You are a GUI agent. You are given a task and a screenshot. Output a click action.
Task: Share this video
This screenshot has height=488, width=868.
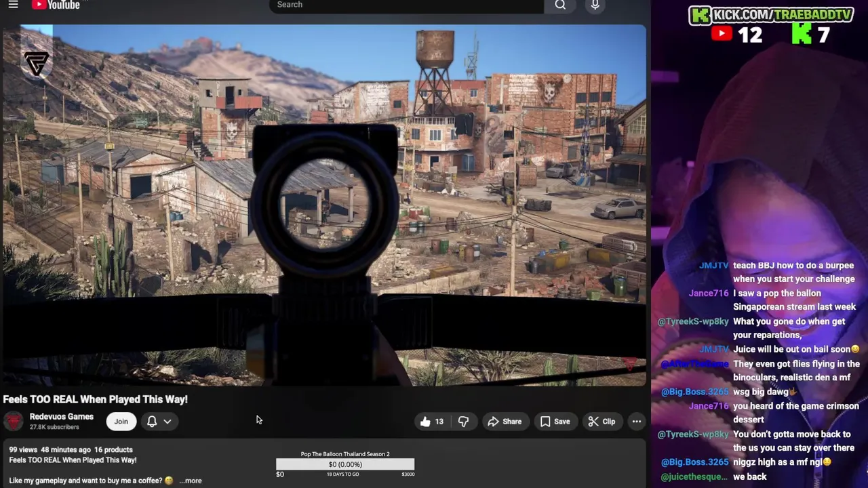pos(505,422)
